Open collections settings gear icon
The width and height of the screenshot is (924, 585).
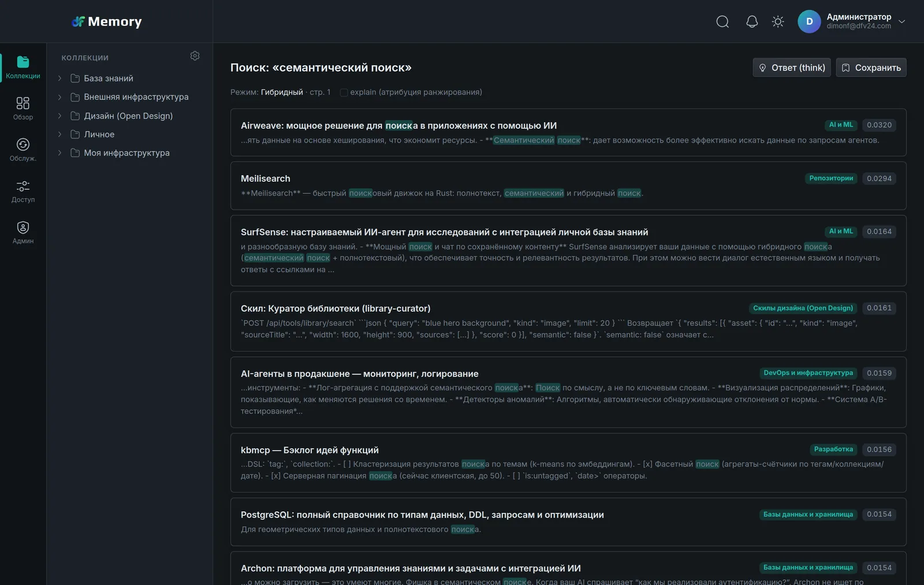(x=195, y=56)
